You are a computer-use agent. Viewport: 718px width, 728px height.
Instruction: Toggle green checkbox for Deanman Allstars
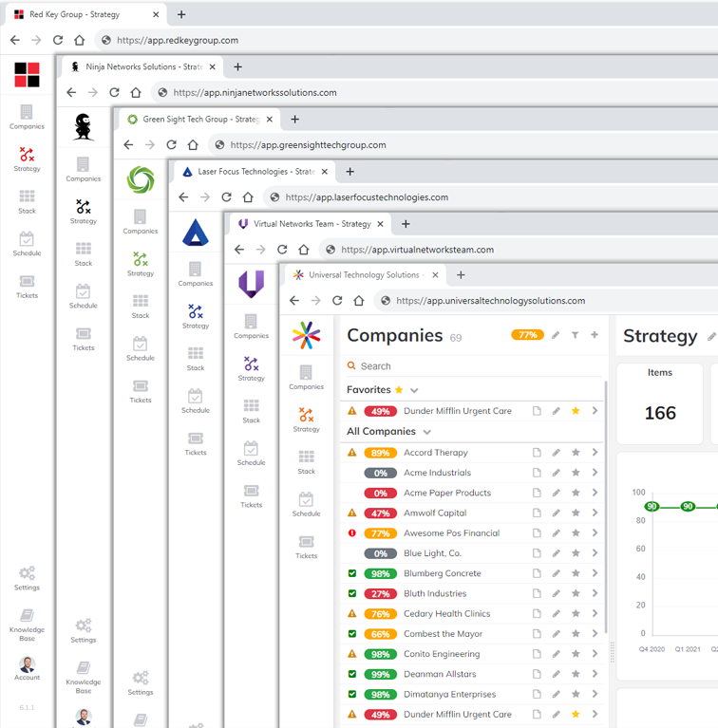tap(352, 674)
